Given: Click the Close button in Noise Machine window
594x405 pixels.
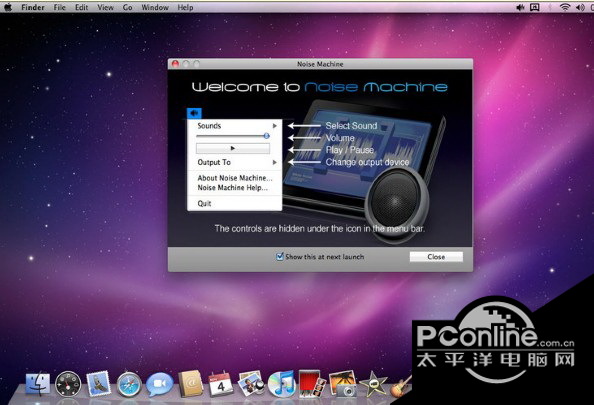Looking at the screenshot, I should click(436, 256).
